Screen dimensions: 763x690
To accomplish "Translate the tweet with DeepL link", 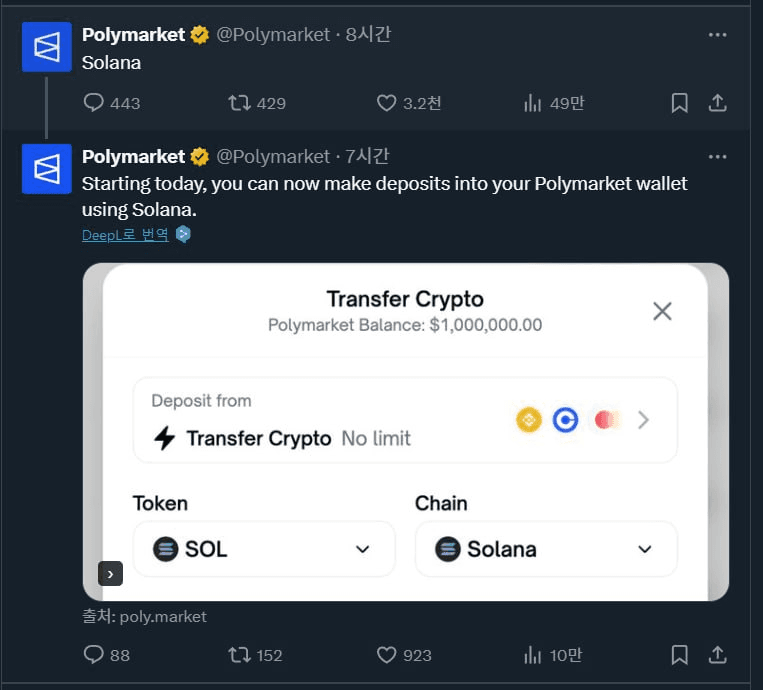I will coord(126,235).
